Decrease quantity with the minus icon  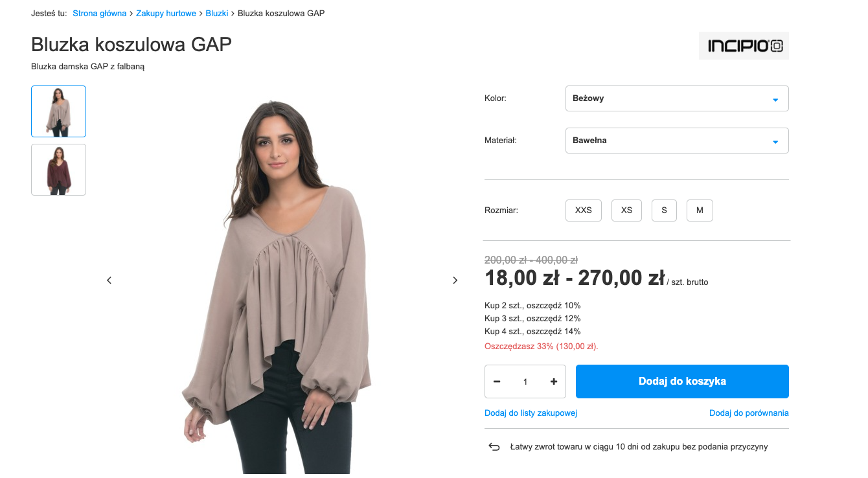pos(497,381)
